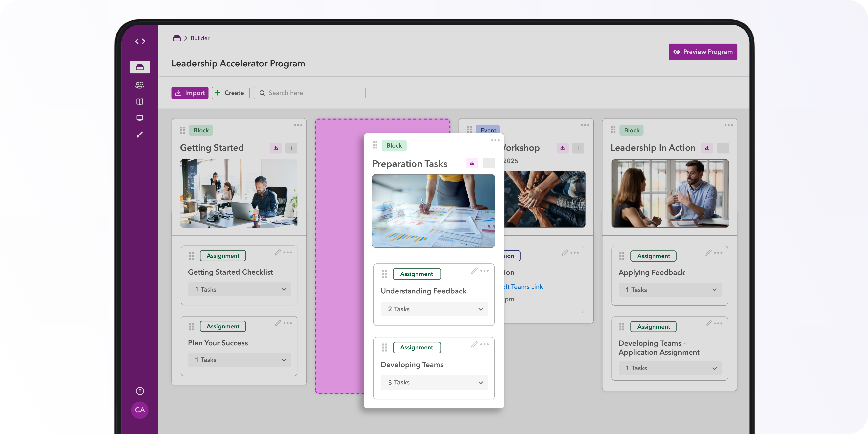This screenshot has height=434, width=868.
Task: Click plus icon on Workshop event block
Action: click(x=578, y=148)
